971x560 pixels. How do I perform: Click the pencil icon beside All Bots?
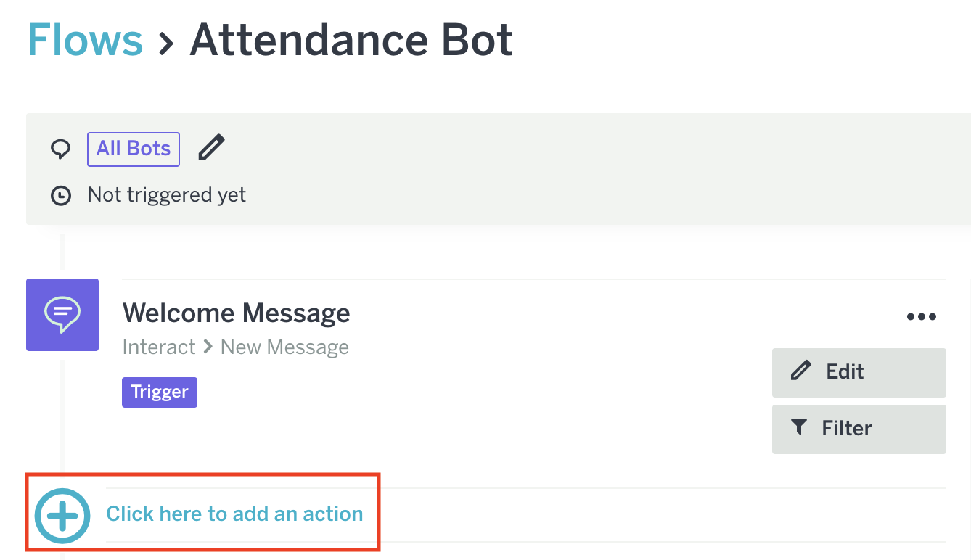[211, 148]
